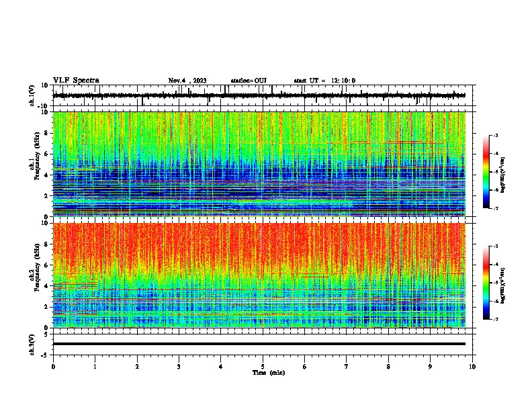Click the ch.1 voltage waveform trace
The image size is (532, 411).
(x=259, y=95)
